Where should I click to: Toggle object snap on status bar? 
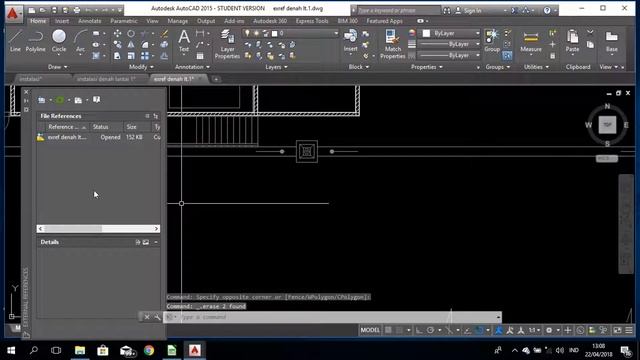(480, 330)
